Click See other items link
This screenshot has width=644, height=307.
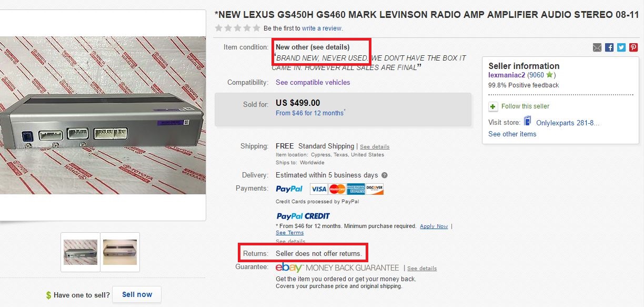tap(512, 134)
